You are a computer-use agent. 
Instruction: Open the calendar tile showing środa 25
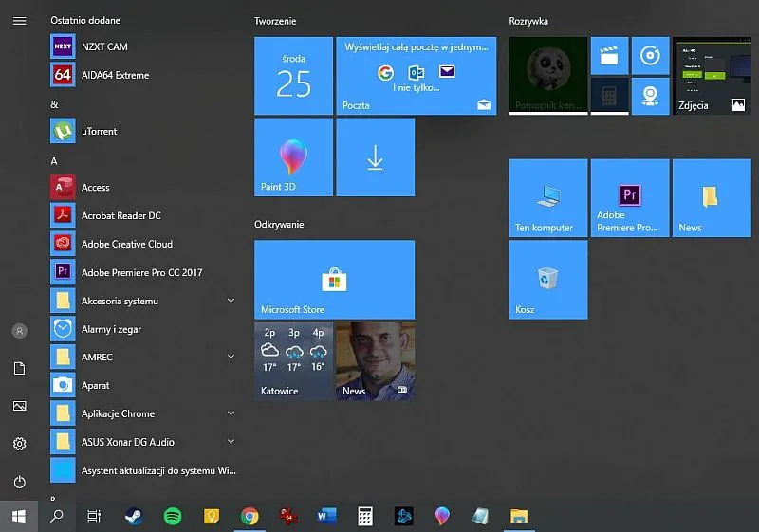coord(293,76)
